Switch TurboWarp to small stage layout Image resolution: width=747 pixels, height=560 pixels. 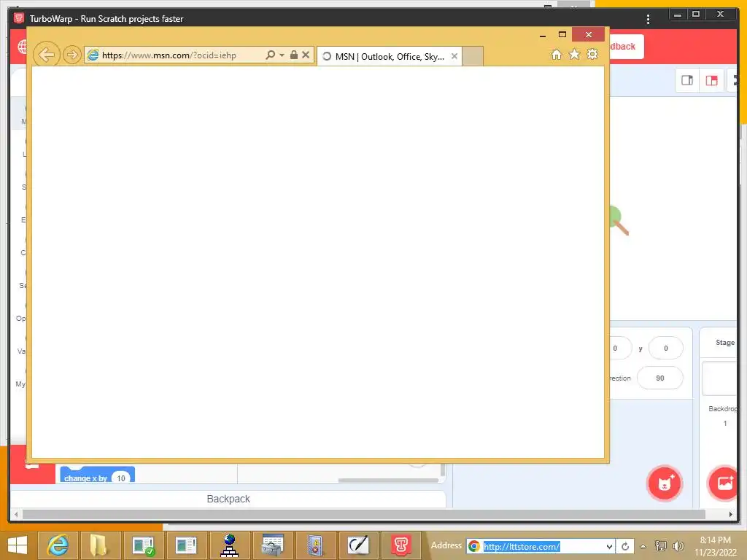click(x=687, y=80)
